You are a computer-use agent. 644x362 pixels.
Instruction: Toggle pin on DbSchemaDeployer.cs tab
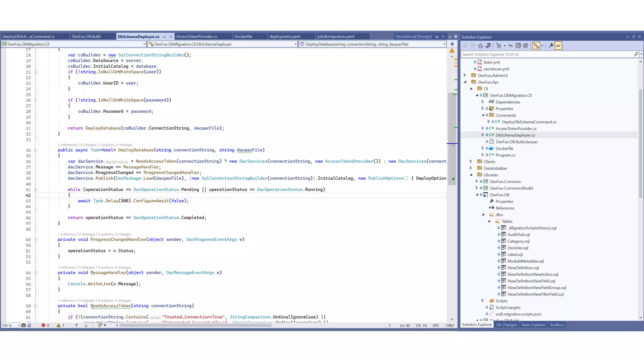click(x=164, y=37)
